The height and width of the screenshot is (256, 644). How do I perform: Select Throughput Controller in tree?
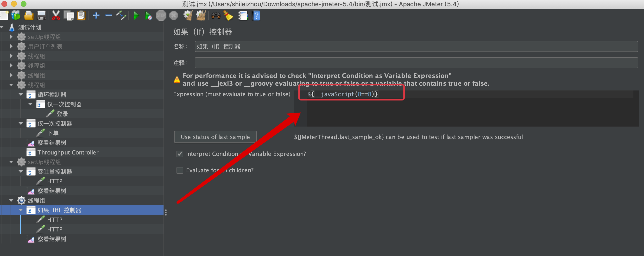pos(68,152)
